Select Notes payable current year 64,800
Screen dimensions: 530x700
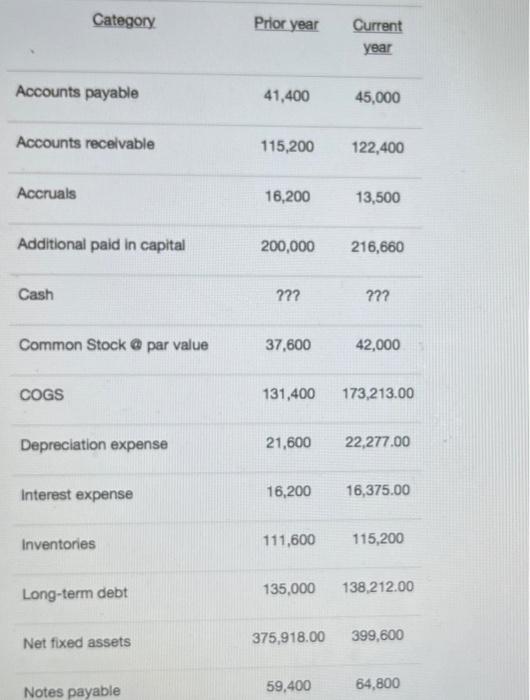[378, 684]
